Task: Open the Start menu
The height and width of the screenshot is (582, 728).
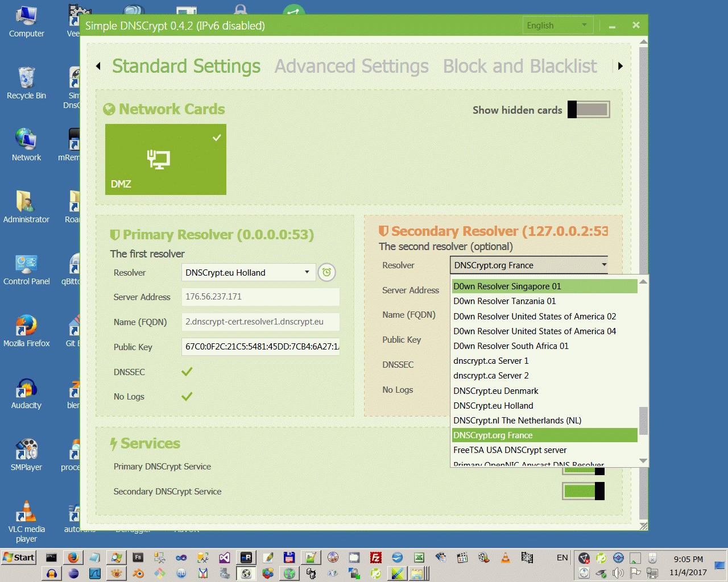Action: (19, 558)
